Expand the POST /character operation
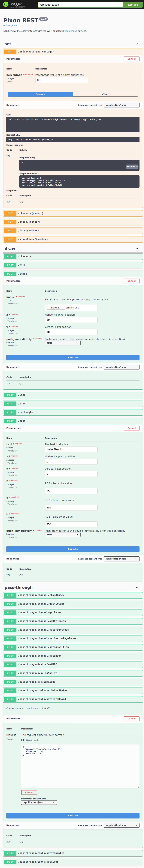The width and height of the screenshot is (144, 868). (x=73, y=256)
